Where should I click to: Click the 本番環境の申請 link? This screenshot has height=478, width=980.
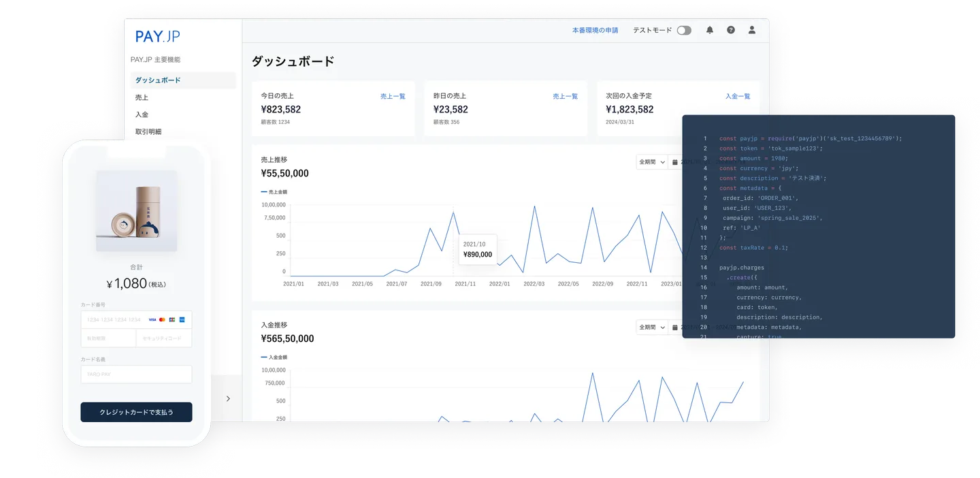click(x=595, y=31)
